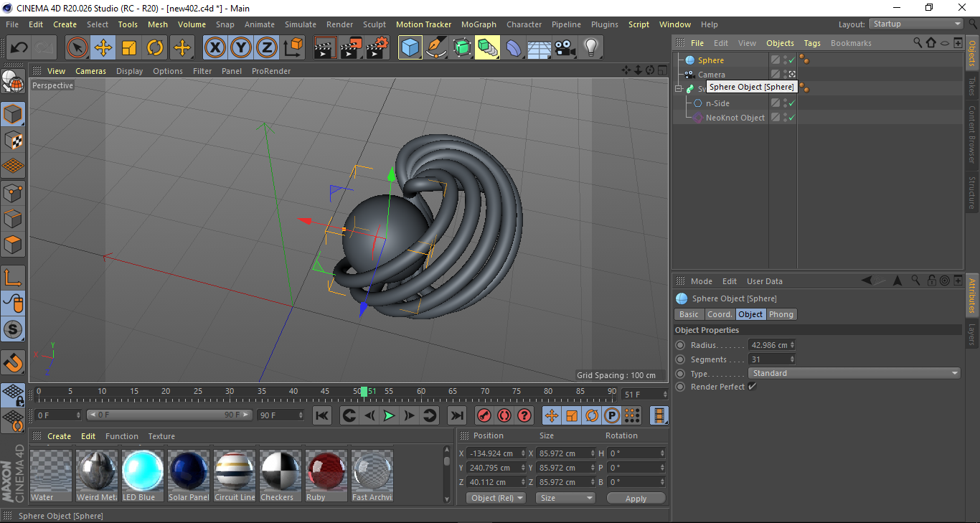Go to start of animation

pos(322,415)
